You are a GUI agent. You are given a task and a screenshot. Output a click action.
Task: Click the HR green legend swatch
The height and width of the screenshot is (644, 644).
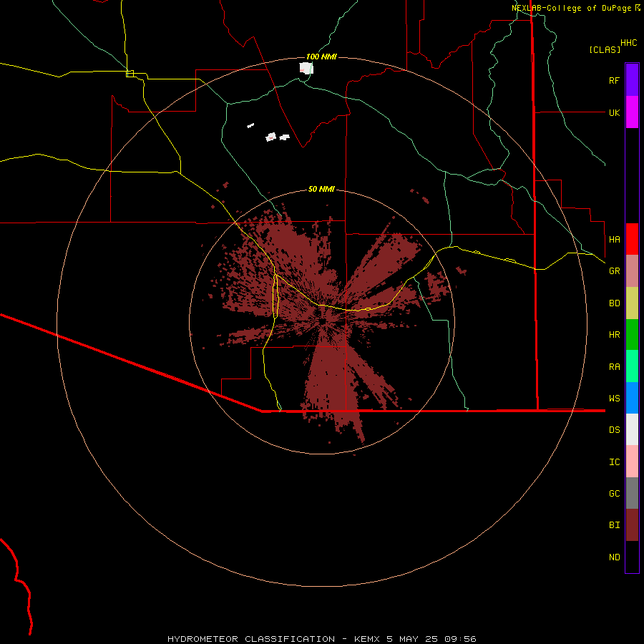coord(632,335)
